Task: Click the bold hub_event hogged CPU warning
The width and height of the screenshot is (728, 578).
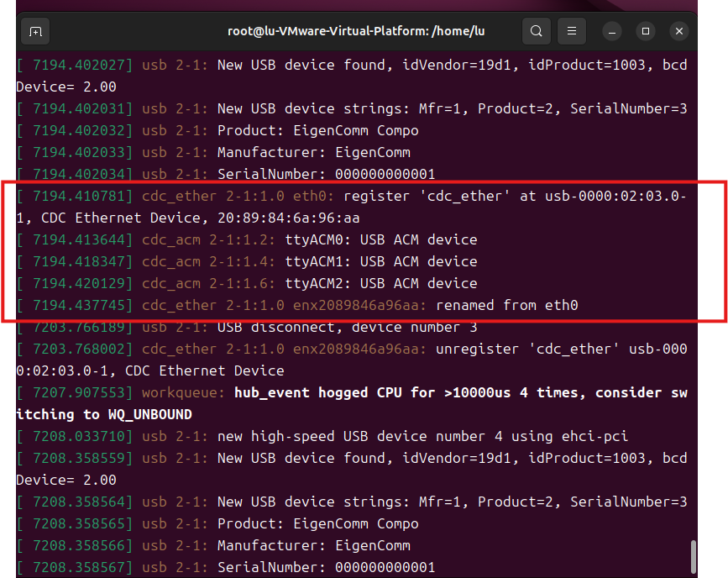Action: [x=460, y=392]
